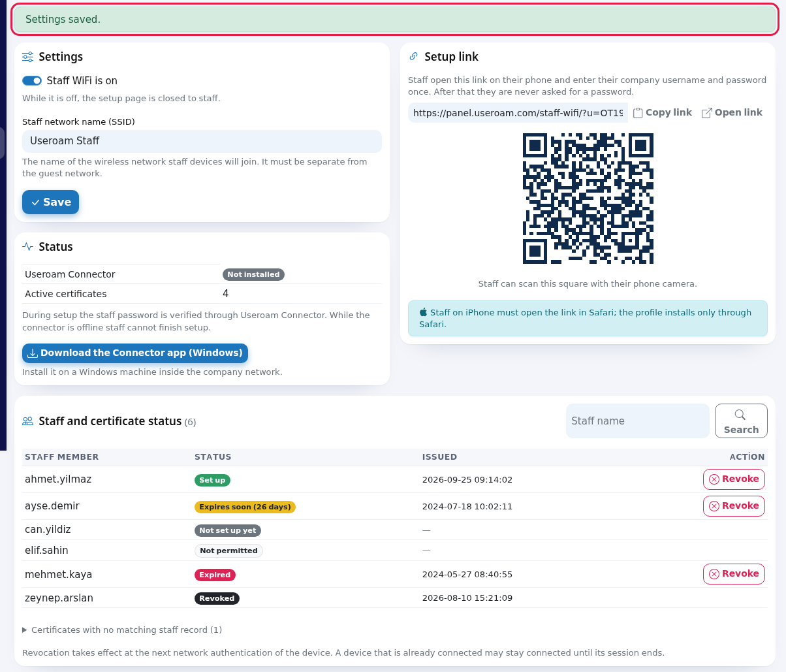Focus the Staff network name field

[x=202, y=141]
